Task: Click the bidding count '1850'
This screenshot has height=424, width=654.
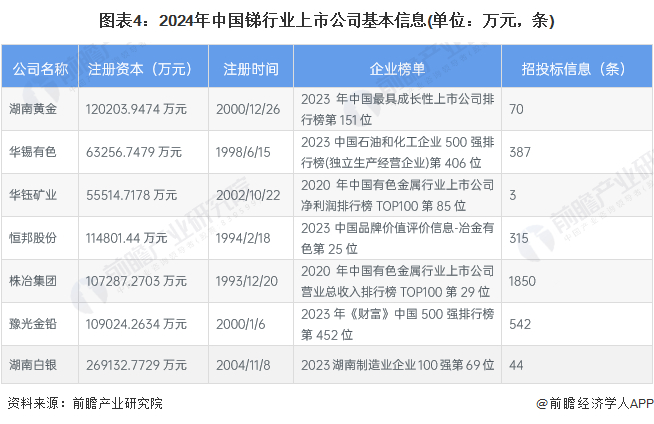Action: (x=522, y=281)
